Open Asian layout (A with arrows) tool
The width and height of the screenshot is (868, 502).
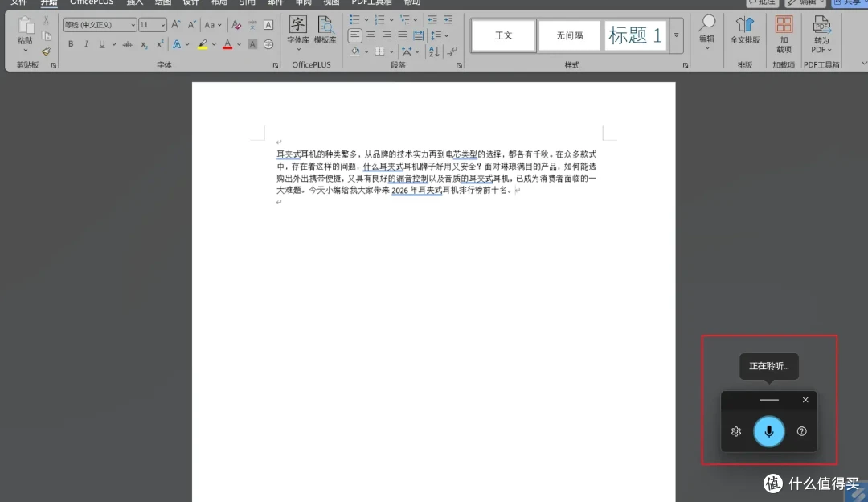(407, 51)
